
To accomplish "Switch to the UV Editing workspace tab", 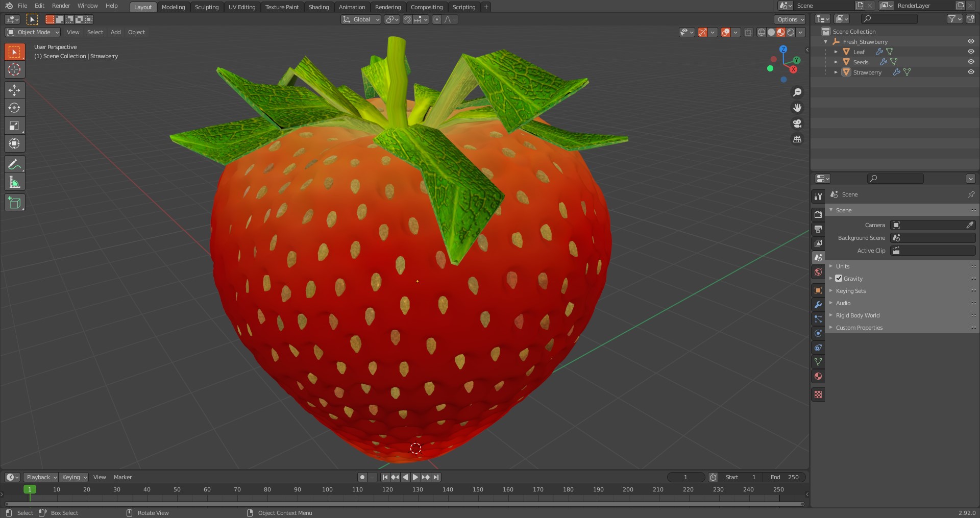I will [242, 7].
